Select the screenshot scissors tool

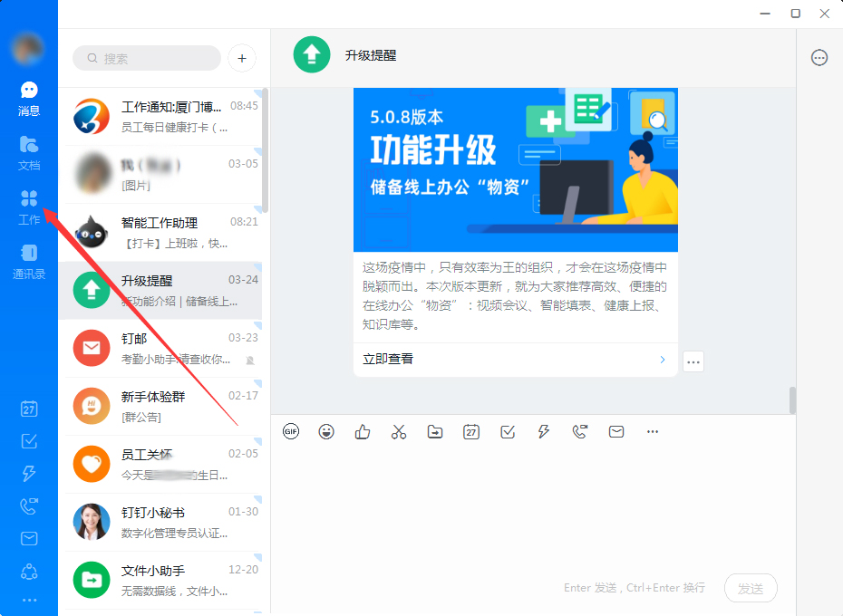(399, 432)
